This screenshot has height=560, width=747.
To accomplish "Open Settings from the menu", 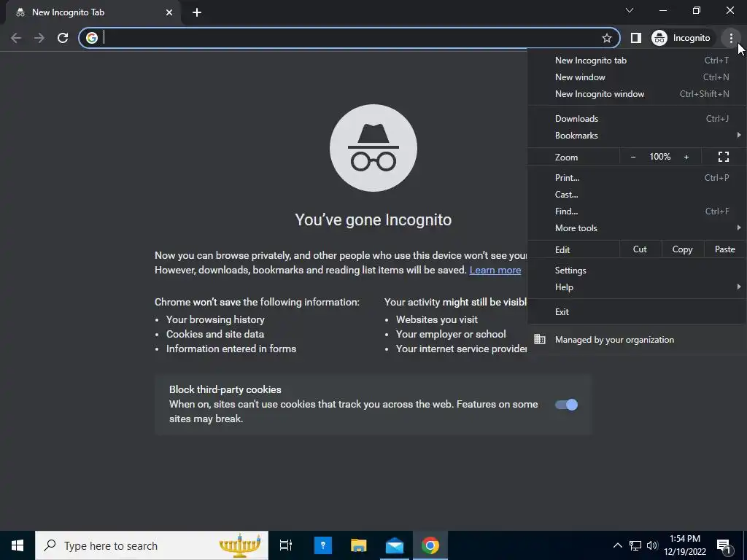I will tap(637, 271).
